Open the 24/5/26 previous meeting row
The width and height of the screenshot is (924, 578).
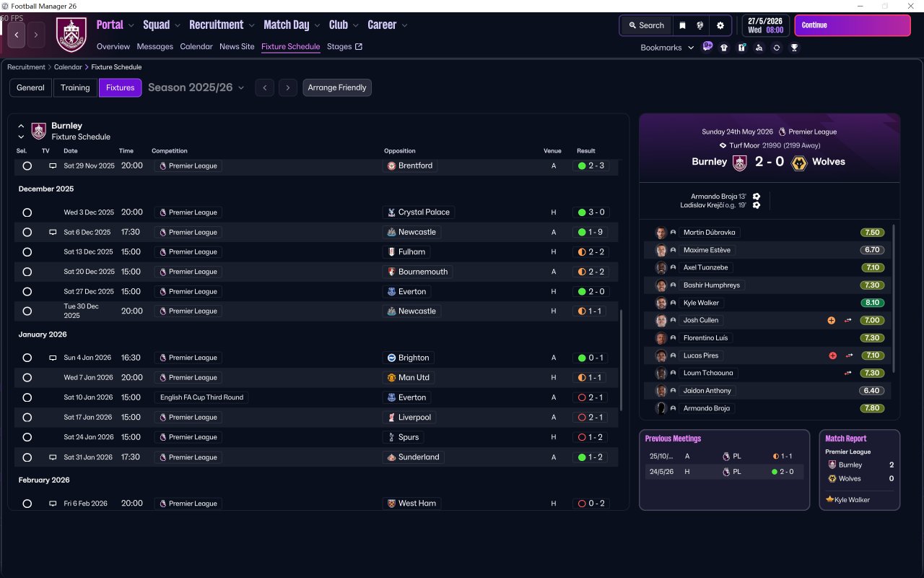click(x=724, y=472)
